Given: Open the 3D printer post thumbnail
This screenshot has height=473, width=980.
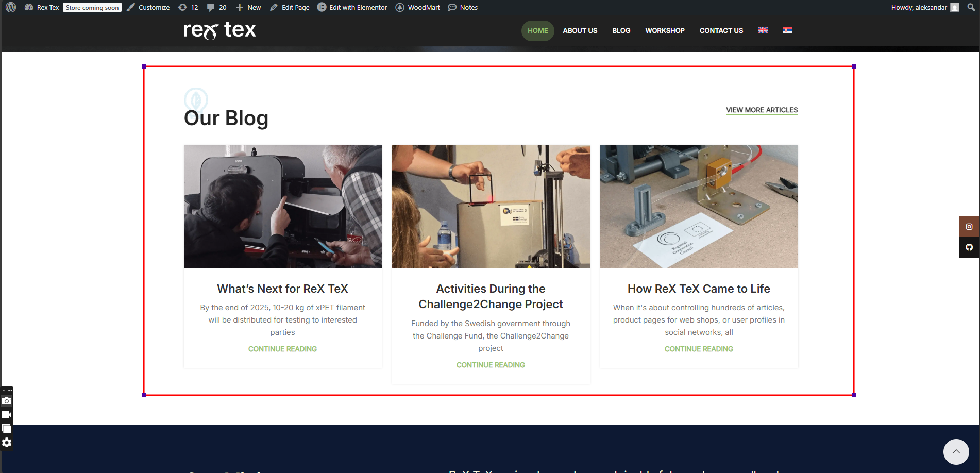Looking at the screenshot, I should click(283, 207).
